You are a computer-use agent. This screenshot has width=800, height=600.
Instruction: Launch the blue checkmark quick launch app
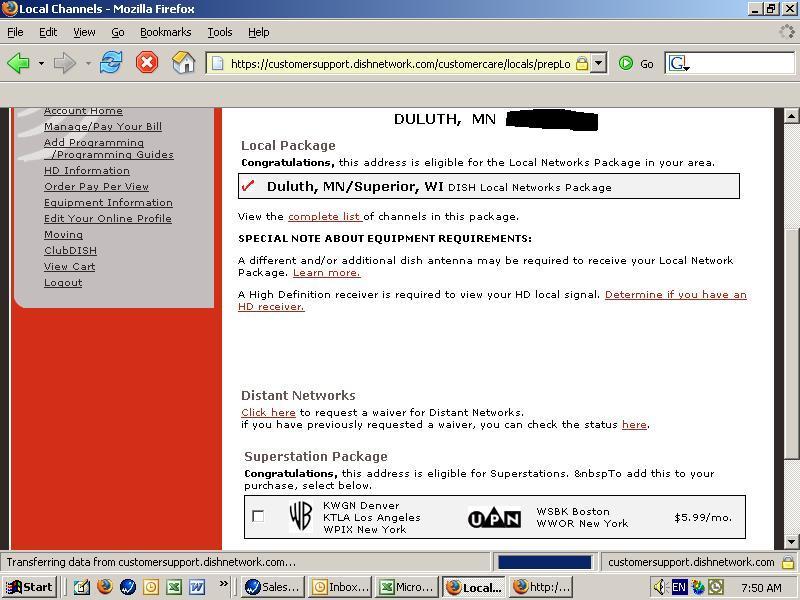tap(128, 587)
